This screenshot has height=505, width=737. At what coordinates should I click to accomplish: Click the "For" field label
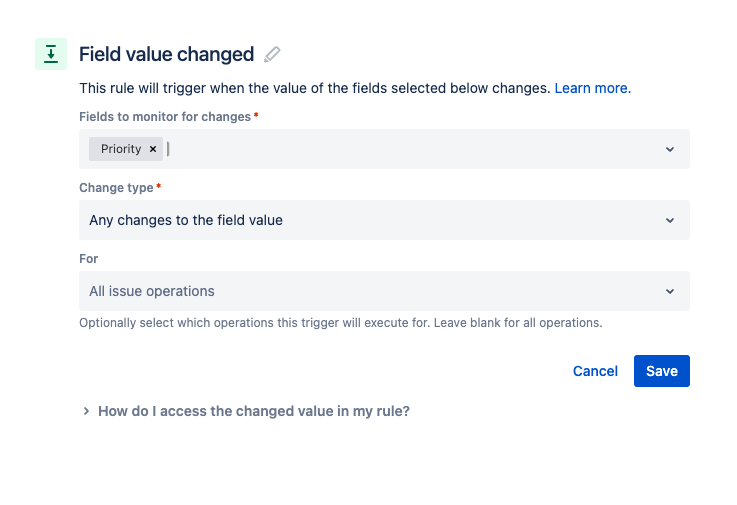point(89,259)
